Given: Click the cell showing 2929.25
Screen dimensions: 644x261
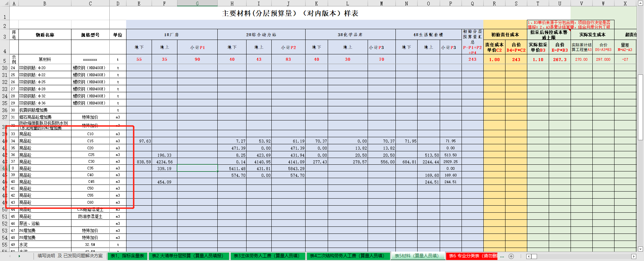Looking at the screenshot, I should tap(450, 162).
